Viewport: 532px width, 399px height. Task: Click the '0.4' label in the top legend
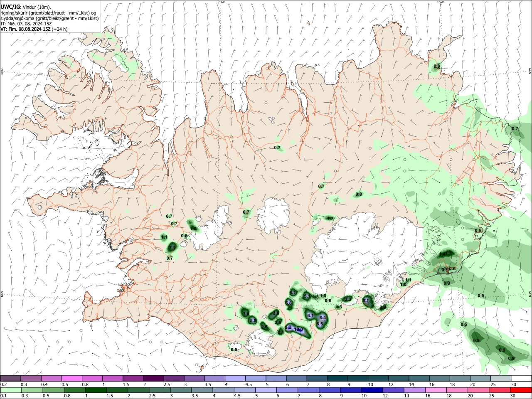[x=44, y=384]
